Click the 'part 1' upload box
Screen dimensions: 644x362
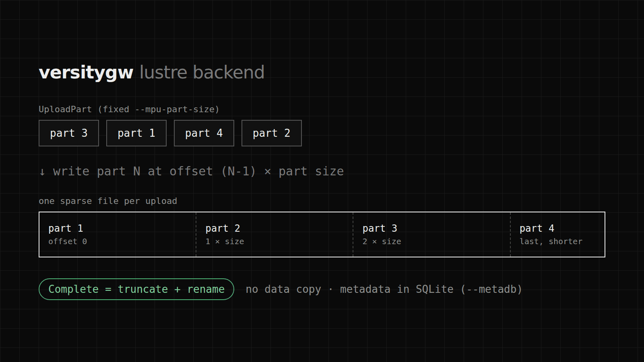point(136,133)
